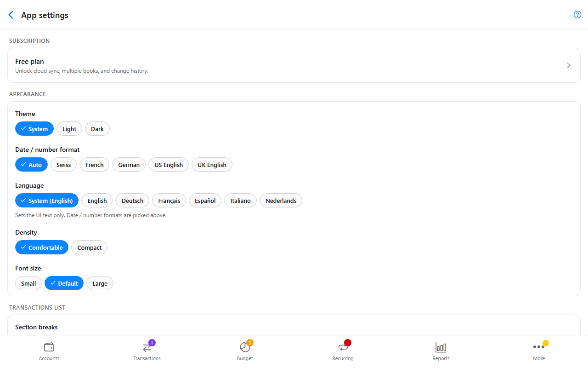The image size is (588, 368).
Task: Click the Reports tab label
Action: pos(441,358)
